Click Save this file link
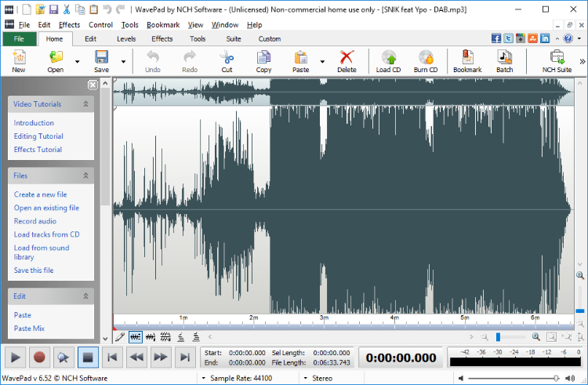This screenshot has height=385, width=588. click(34, 270)
